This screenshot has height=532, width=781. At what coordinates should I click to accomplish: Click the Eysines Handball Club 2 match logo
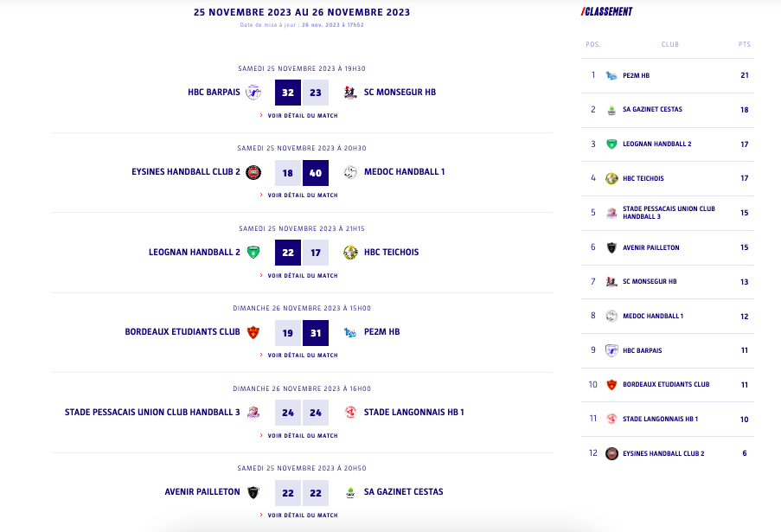point(253,172)
